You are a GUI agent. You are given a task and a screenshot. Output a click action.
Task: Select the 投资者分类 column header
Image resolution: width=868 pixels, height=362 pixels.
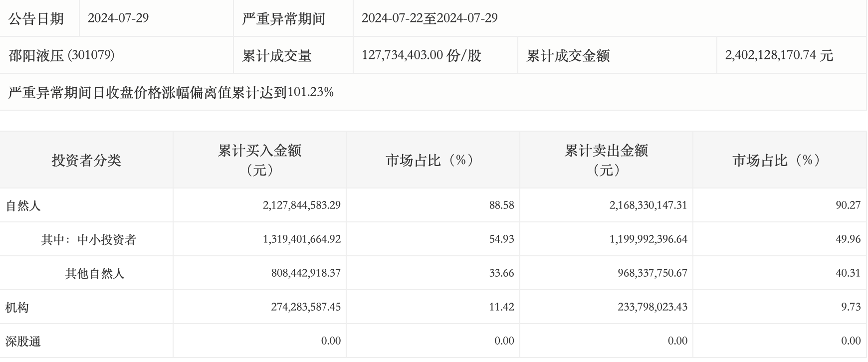pos(86,160)
